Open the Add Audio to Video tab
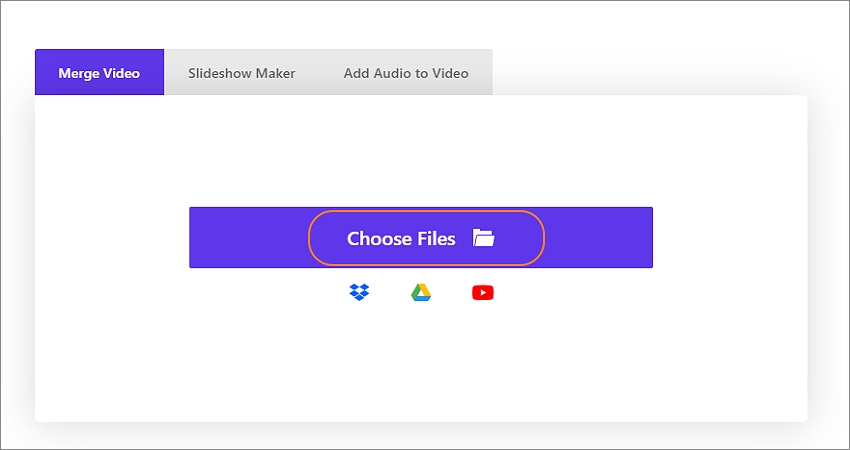The image size is (850, 450). (406, 73)
